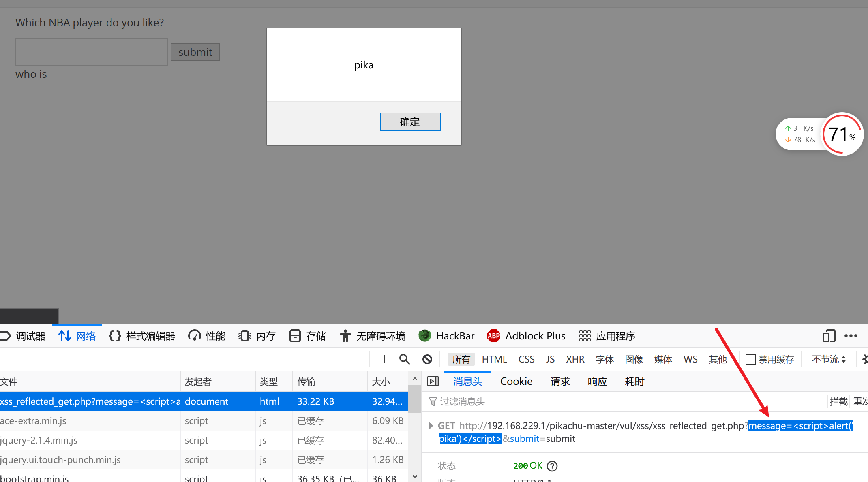Image resolution: width=868 pixels, height=482 pixels.
Task: Expand the GET request URL triangle
Action: 431,426
